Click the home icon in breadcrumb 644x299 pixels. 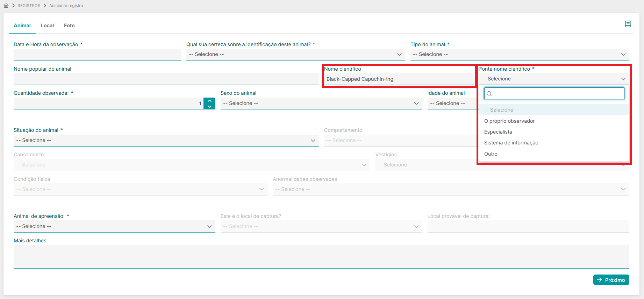tap(6, 6)
